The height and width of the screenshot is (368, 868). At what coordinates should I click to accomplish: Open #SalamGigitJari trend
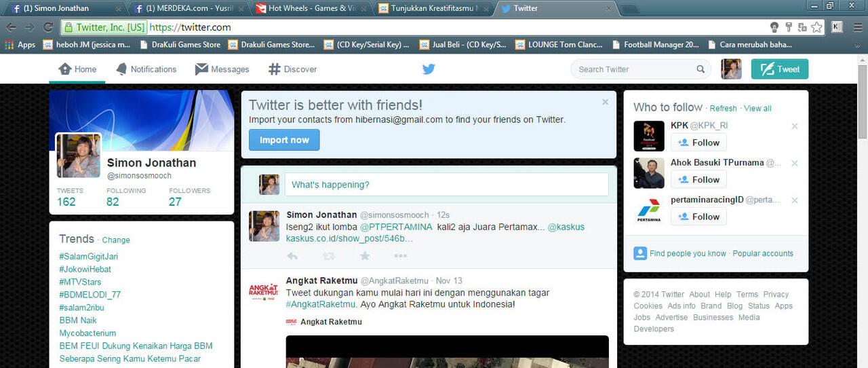coord(89,257)
